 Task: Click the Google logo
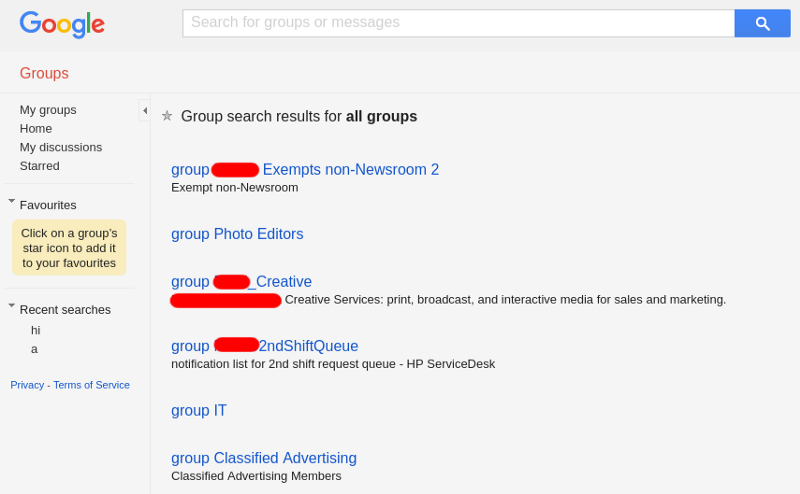(62, 24)
